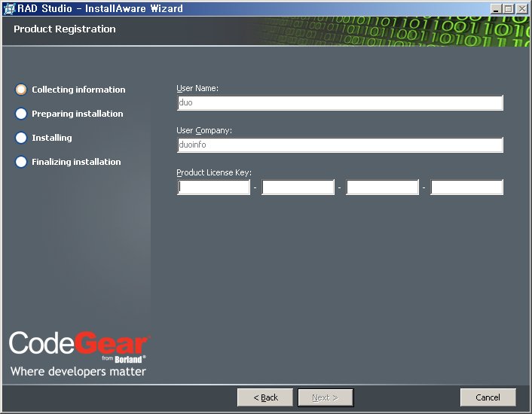Image resolution: width=532 pixels, height=414 pixels.
Task: Click the Collecting information step bullet
Action: pyautogui.click(x=21, y=90)
